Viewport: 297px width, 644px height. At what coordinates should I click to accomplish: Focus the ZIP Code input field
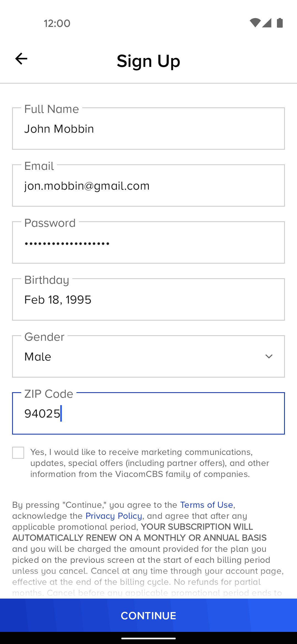point(148,414)
